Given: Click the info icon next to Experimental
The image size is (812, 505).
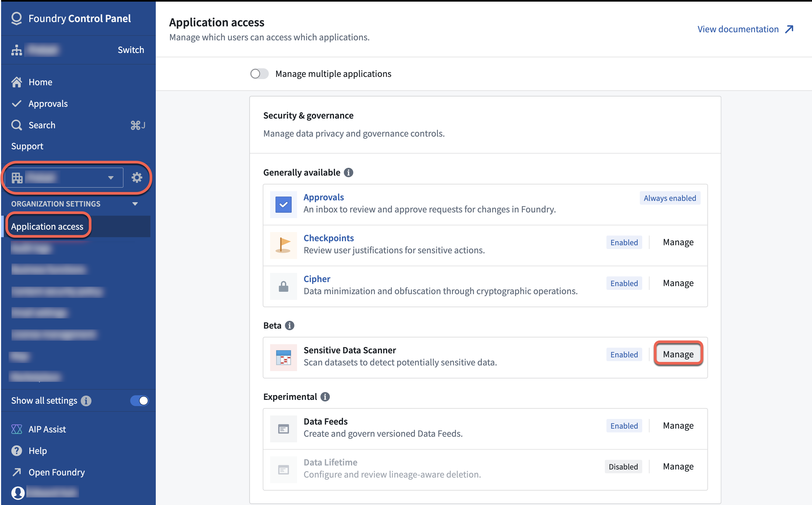Looking at the screenshot, I should click(325, 397).
